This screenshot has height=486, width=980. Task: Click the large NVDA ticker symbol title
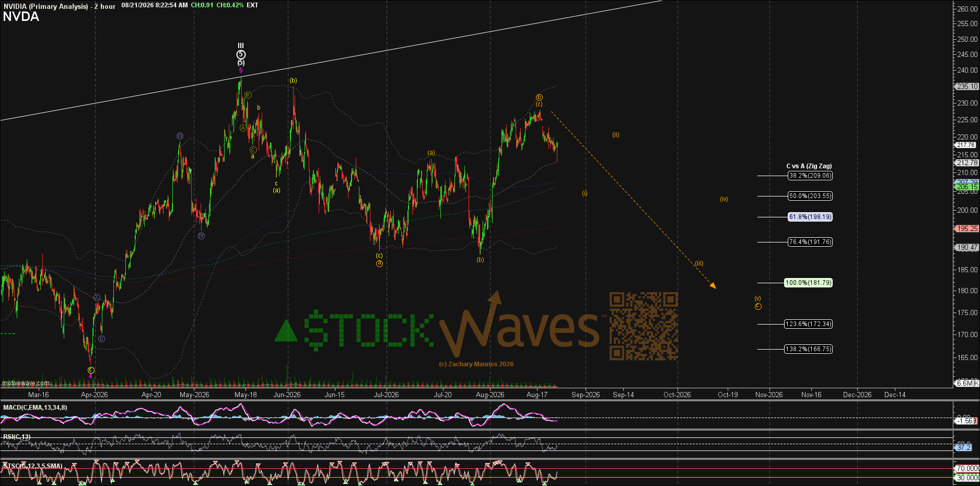pyautogui.click(x=21, y=17)
